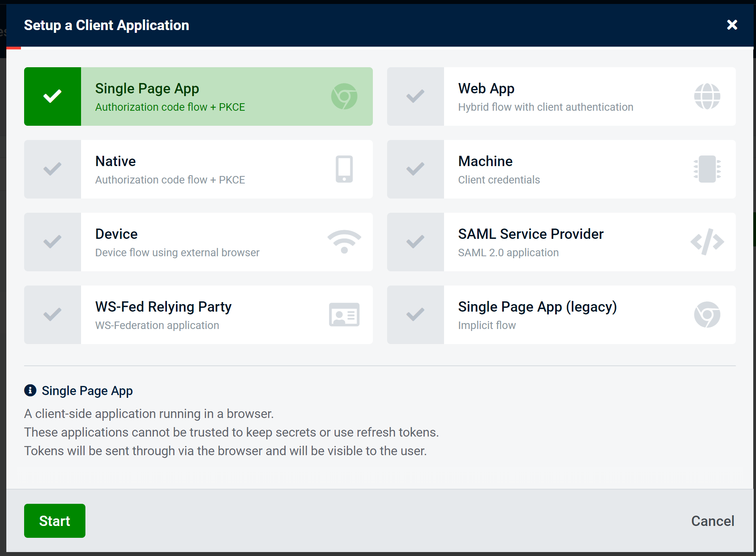The height and width of the screenshot is (556, 756).
Task: Click the phone icon on Native card
Action: (344, 169)
